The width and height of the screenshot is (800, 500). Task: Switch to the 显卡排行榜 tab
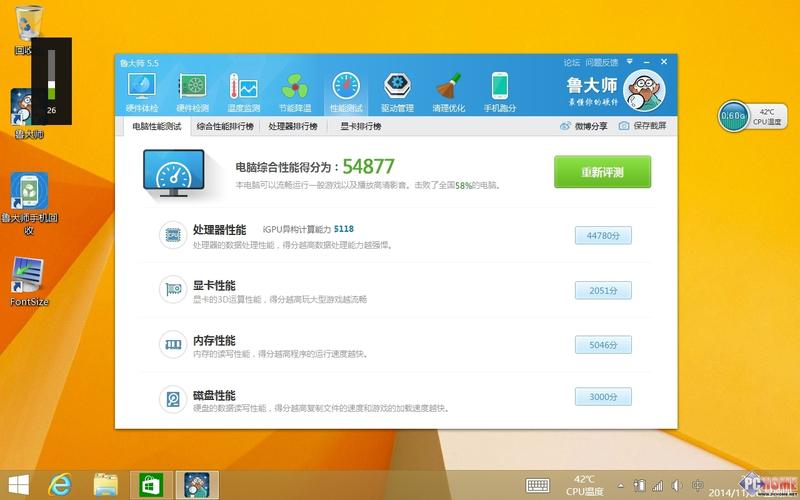(361, 126)
